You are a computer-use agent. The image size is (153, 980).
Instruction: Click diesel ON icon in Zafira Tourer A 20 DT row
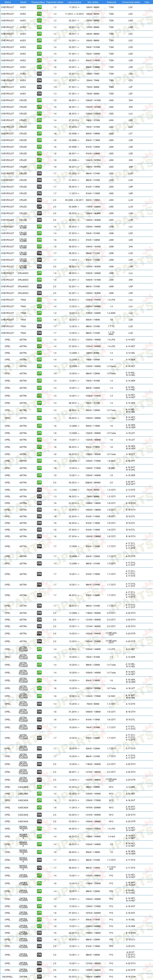tap(39, 955)
